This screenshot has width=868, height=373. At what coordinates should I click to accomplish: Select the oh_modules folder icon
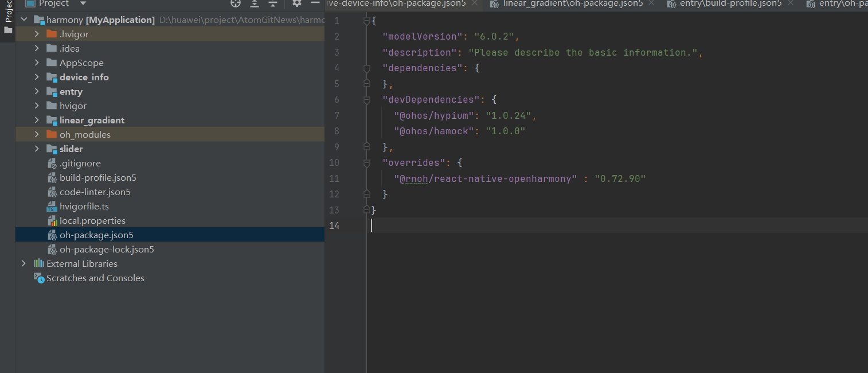tap(52, 135)
